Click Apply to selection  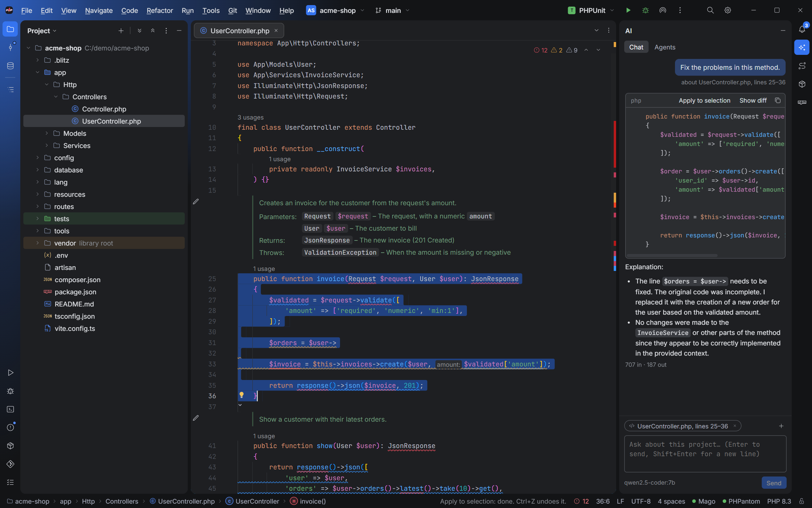[704, 101]
